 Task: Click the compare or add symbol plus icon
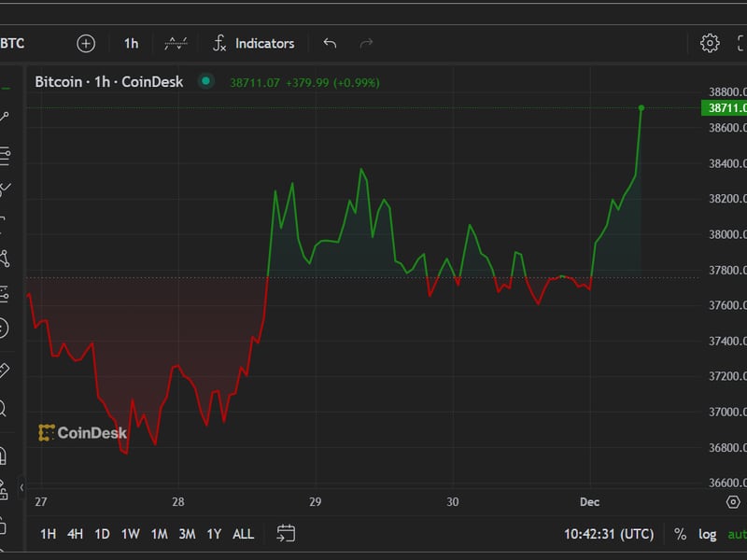pyautogui.click(x=86, y=43)
